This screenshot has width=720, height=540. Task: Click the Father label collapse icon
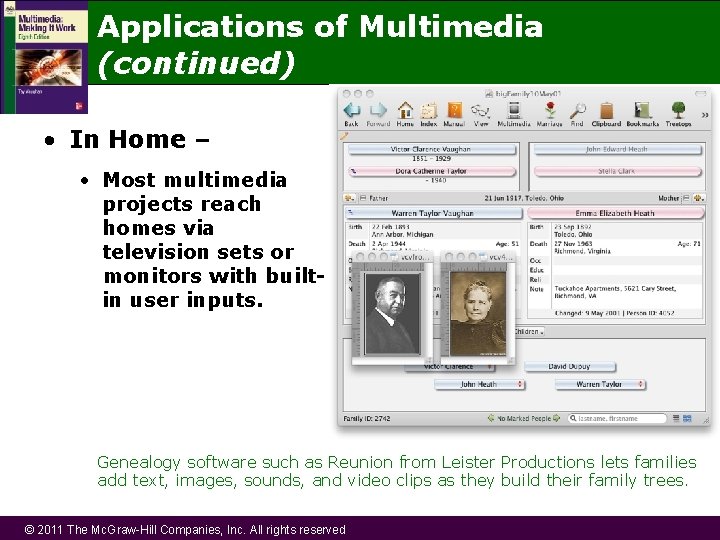click(363, 198)
